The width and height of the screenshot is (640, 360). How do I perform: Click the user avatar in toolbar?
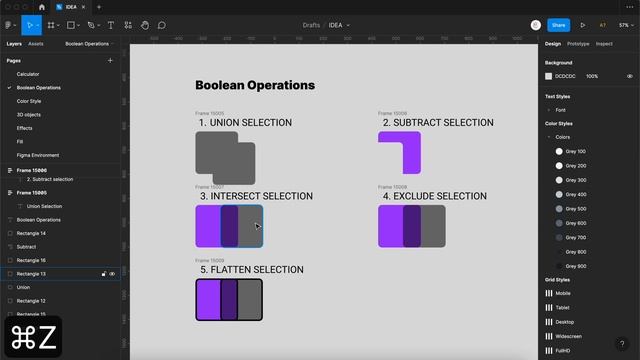point(536,25)
